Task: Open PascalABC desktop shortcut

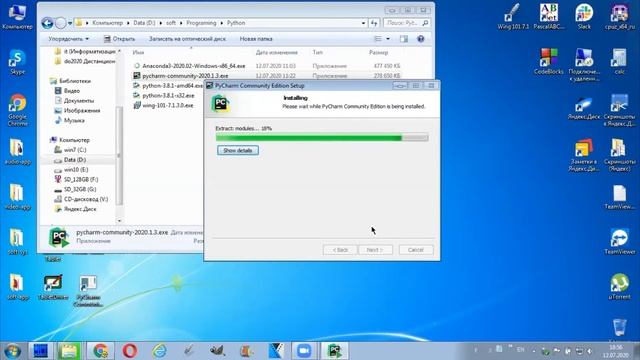Action: click(x=549, y=16)
